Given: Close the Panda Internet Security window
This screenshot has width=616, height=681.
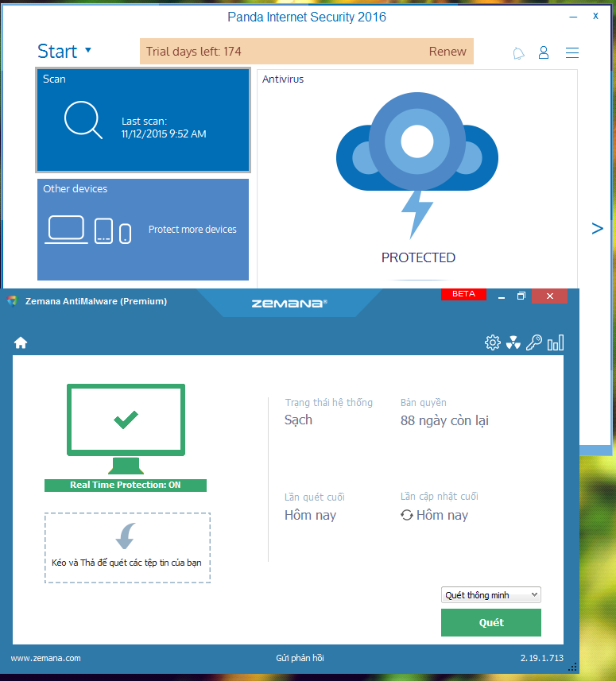Looking at the screenshot, I should coord(595,16).
